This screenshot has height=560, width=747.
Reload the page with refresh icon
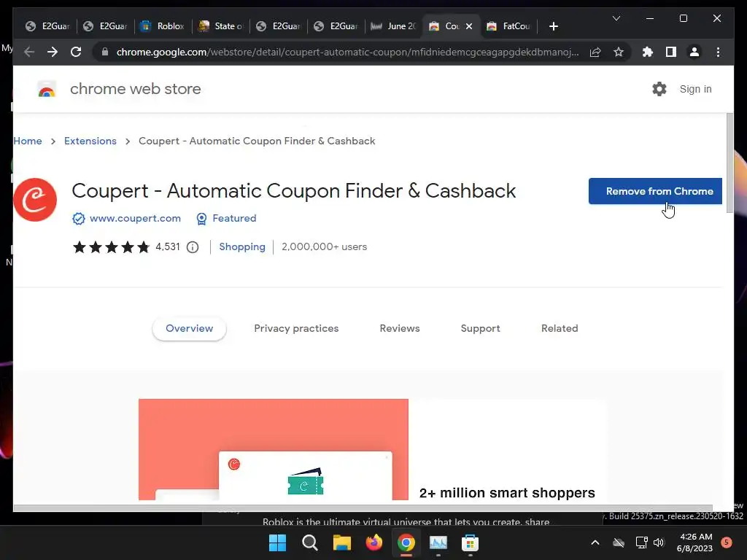(76, 52)
